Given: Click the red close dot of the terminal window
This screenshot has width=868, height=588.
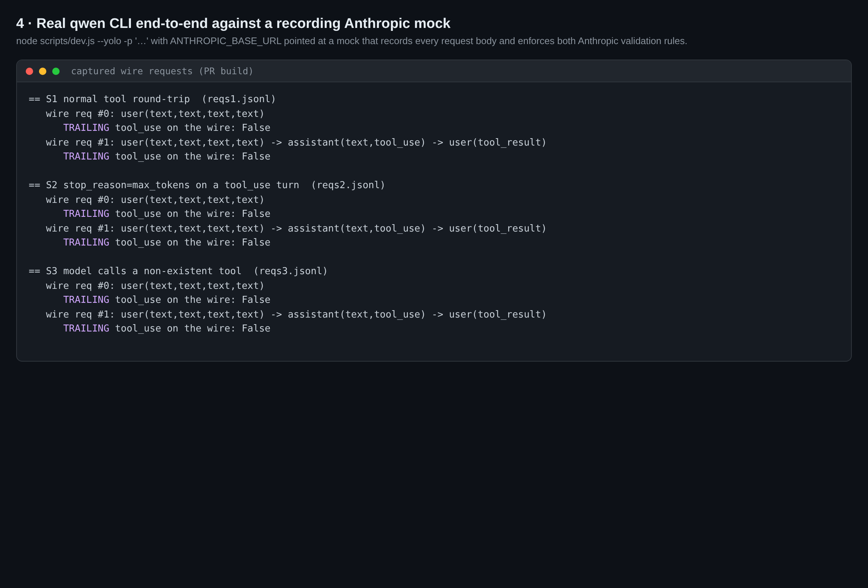Looking at the screenshot, I should (29, 71).
